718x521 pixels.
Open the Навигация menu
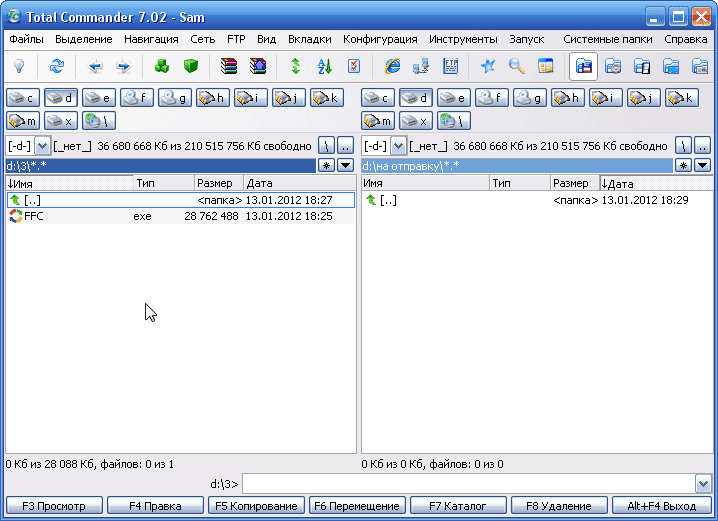click(151, 39)
